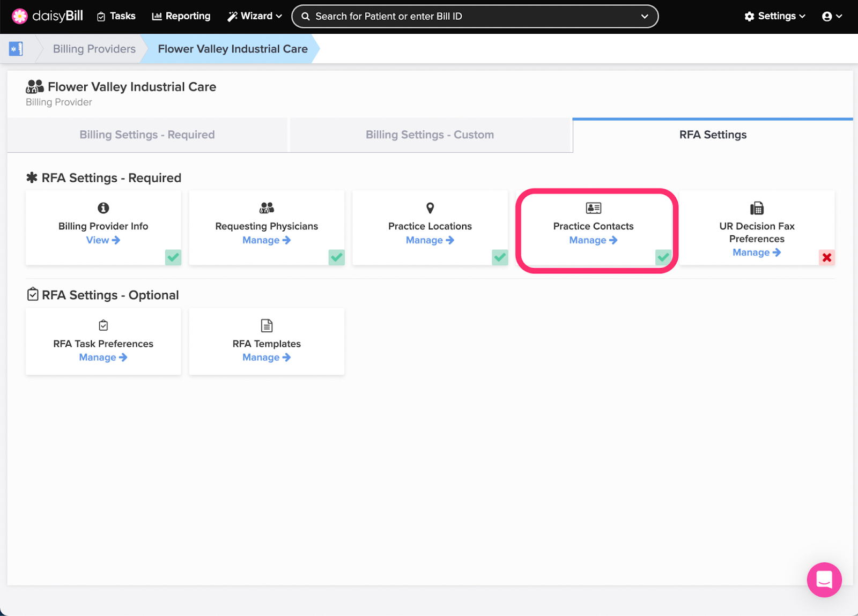View Billing Provider Info
This screenshot has width=858, height=616.
pos(103,240)
